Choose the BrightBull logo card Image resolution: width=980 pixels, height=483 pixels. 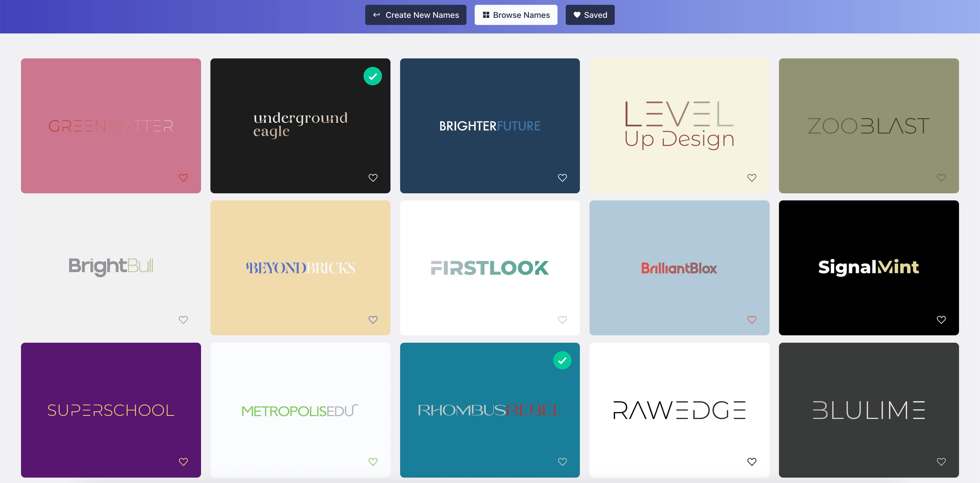pyautogui.click(x=111, y=268)
